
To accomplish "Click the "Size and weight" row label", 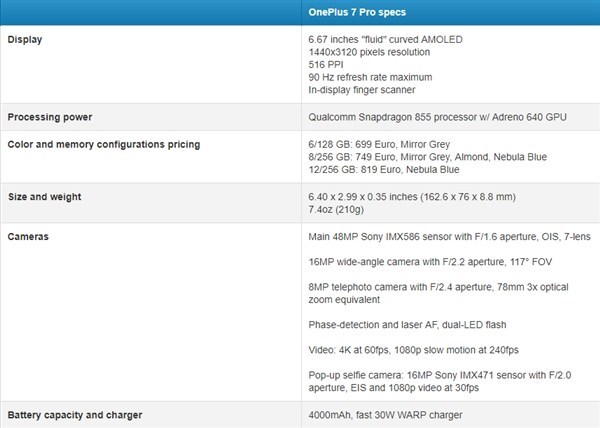I will pos(43,196).
